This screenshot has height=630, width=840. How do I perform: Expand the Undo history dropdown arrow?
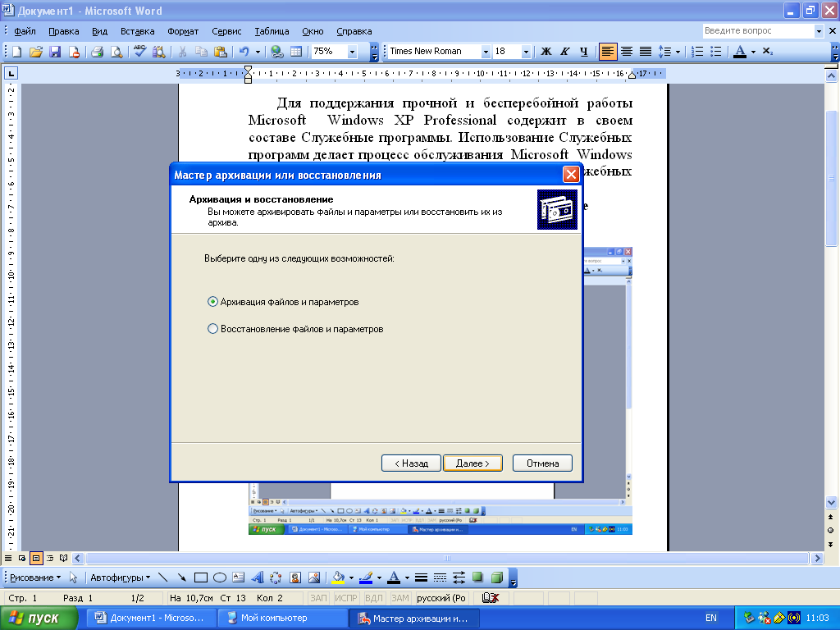(258, 52)
